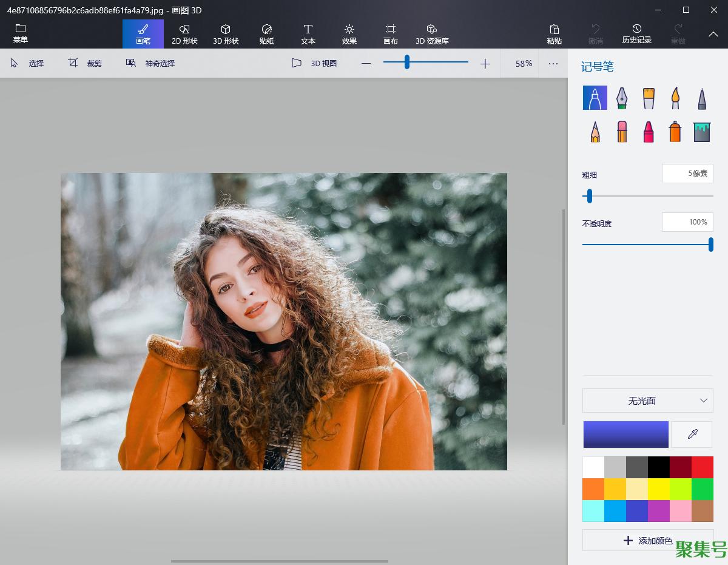Switch to the 3D 形状 tab

click(226, 35)
